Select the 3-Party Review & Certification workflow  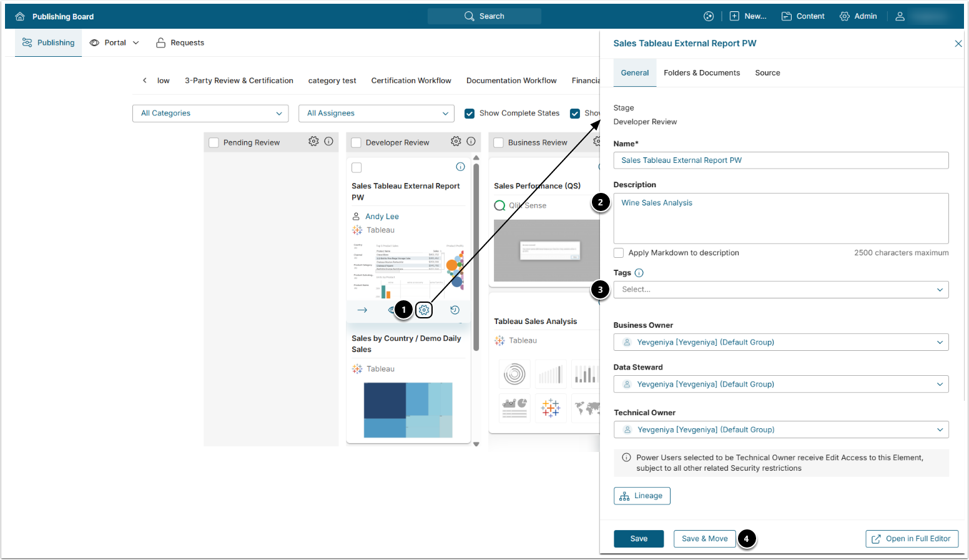[x=239, y=81]
